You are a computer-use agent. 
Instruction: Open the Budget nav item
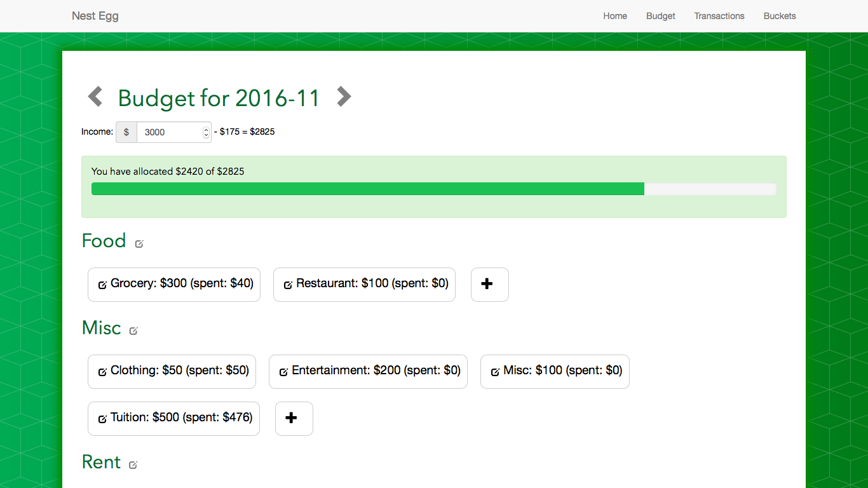[x=661, y=16]
